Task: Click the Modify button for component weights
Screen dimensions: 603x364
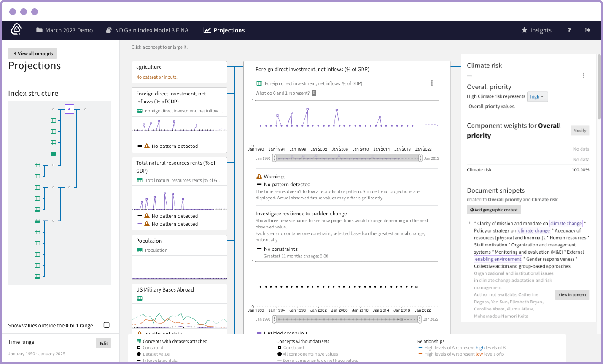Action: pos(579,131)
